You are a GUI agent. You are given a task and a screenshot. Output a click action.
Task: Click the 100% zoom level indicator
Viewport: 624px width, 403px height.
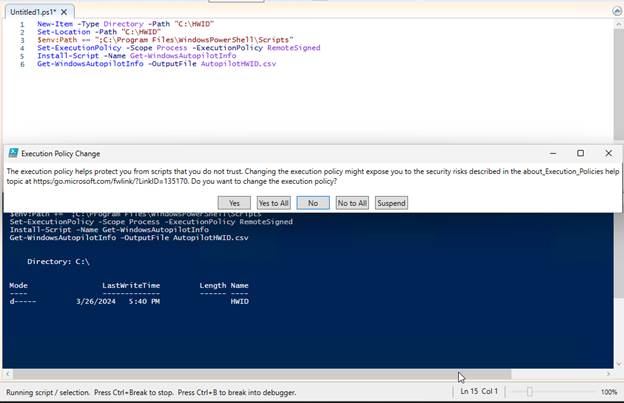pyautogui.click(x=609, y=392)
